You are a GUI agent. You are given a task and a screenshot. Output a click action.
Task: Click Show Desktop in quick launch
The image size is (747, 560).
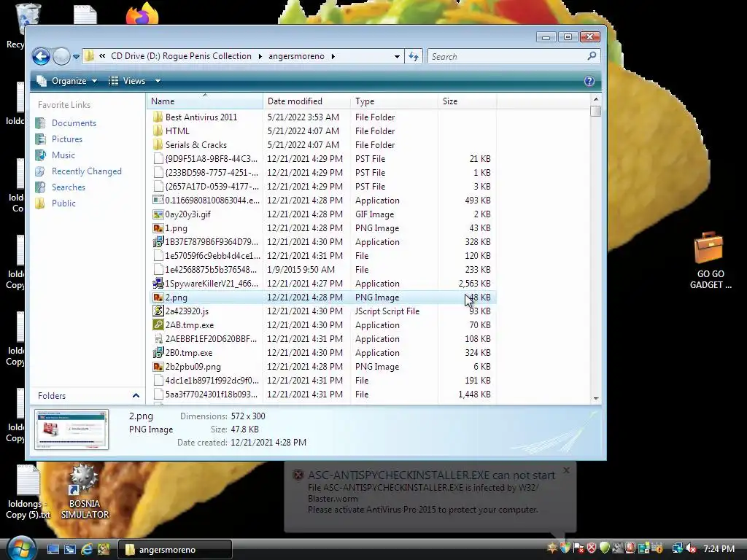point(53,549)
